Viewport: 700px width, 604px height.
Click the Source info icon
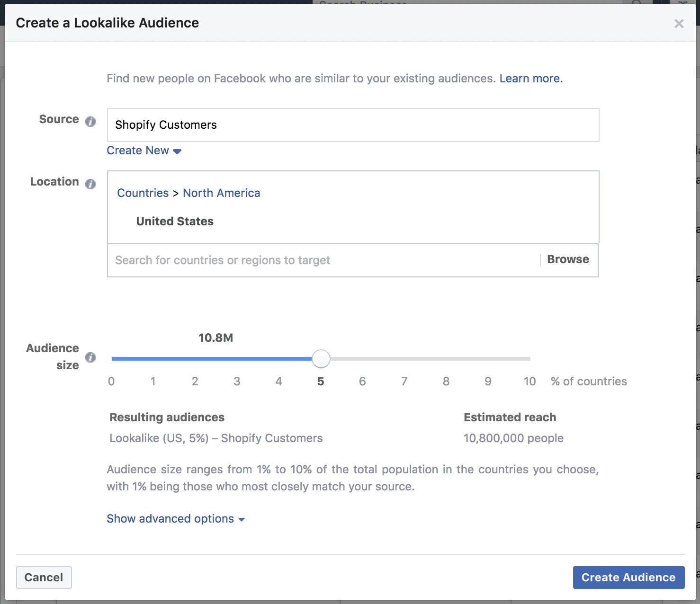[90, 122]
